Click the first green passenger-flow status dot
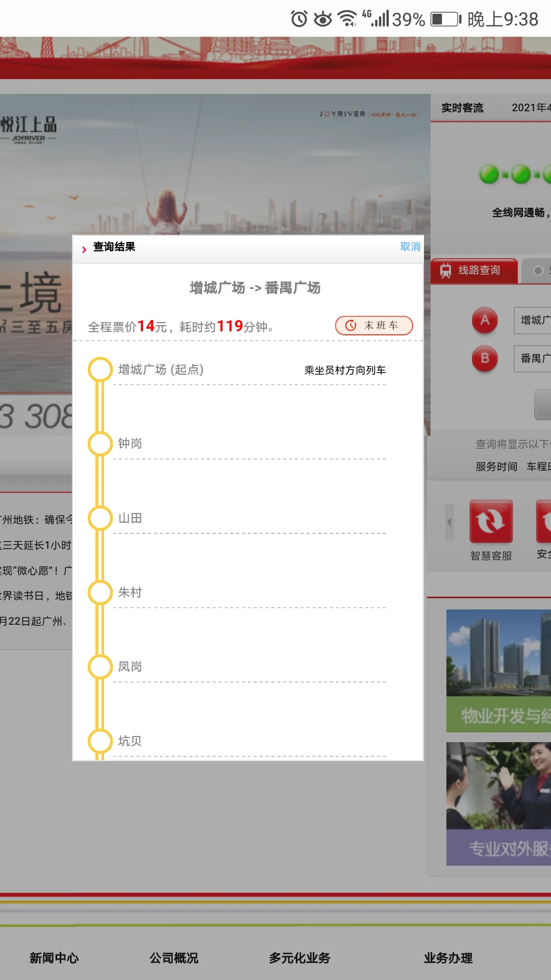551x980 pixels. (489, 174)
